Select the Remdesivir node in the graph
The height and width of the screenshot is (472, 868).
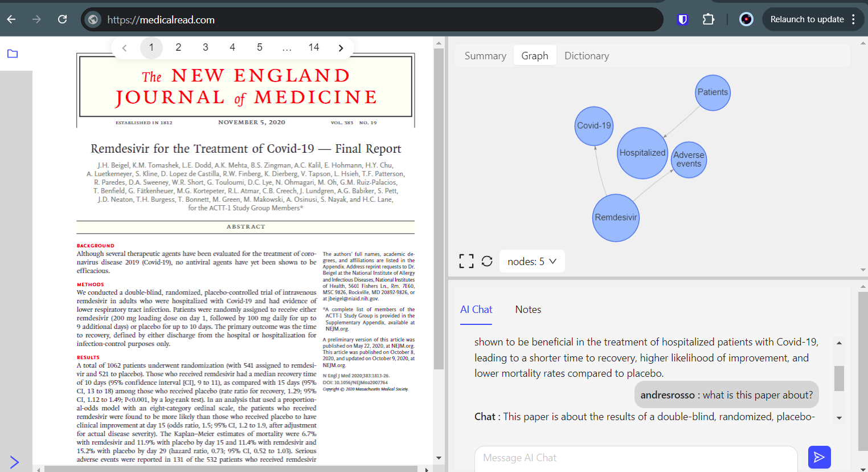[615, 217]
